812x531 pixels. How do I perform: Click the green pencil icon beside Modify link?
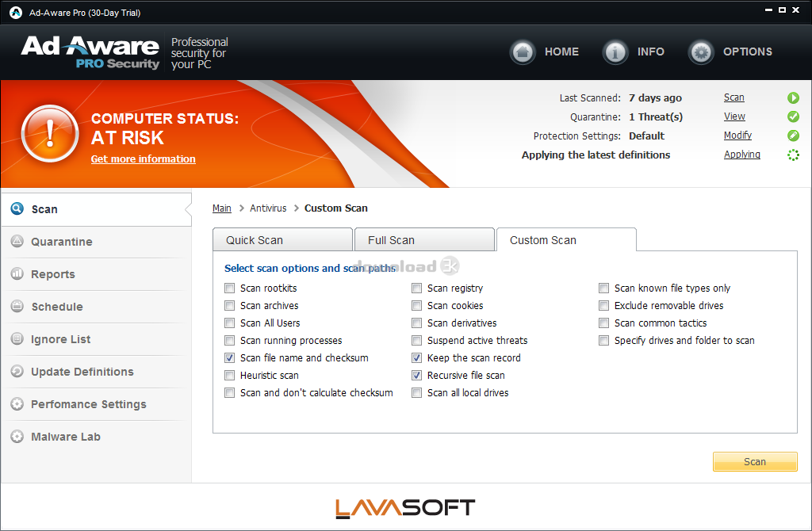click(793, 136)
